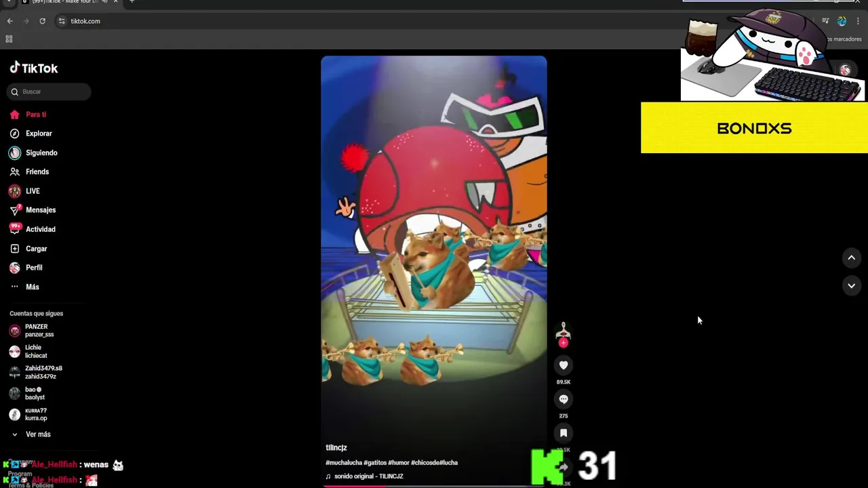Click the Friends people icon
Viewport: 868px width, 488px height.
coord(15,171)
